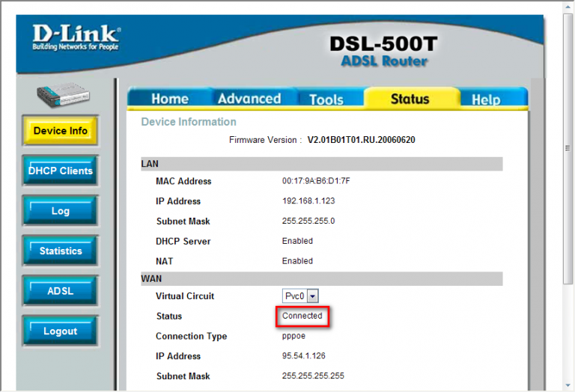
Task: Select the Status tab
Action: point(410,99)
